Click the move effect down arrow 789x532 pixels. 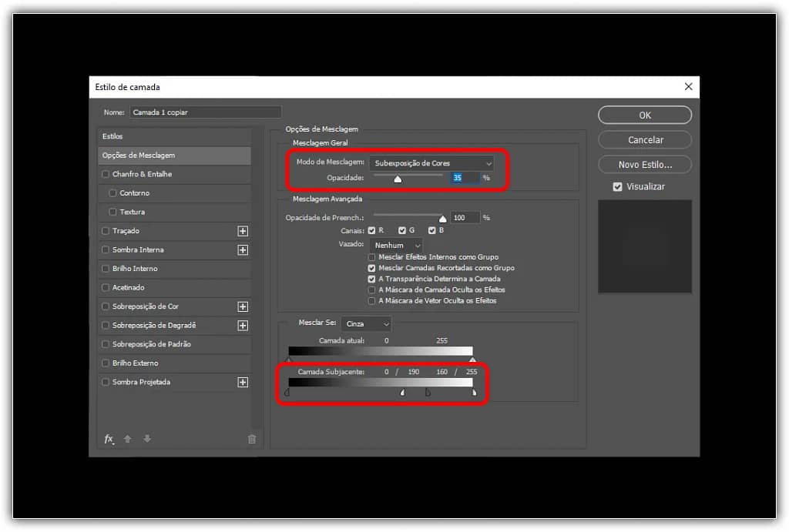[146, 439]
